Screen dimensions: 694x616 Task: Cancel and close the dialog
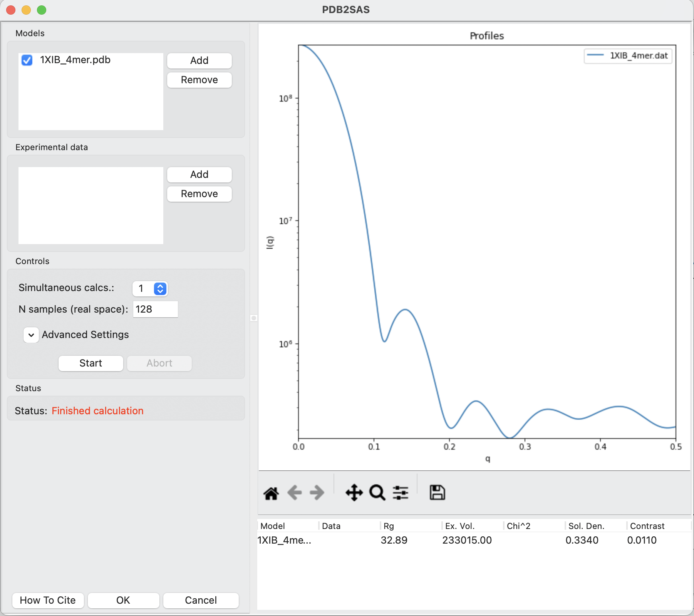click(201, 600)
